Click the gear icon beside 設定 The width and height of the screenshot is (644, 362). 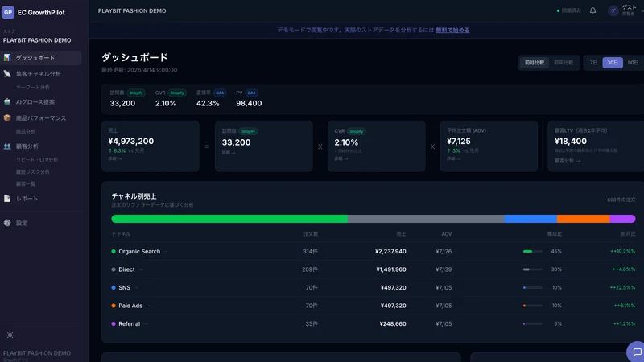tap(7, 223)
